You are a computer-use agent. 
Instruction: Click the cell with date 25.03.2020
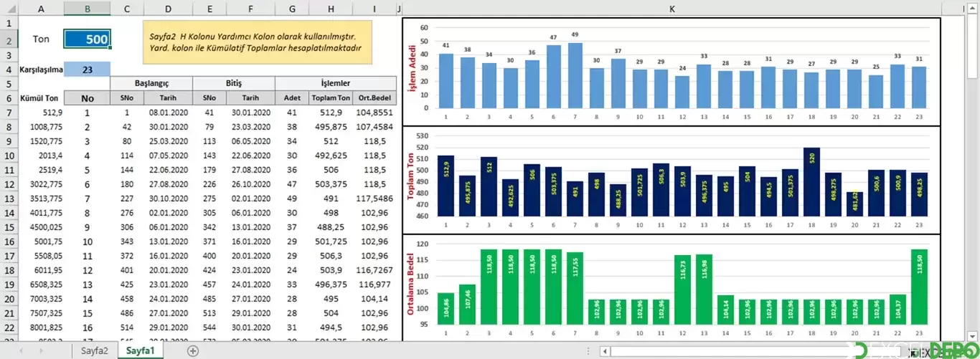point(168,141)
